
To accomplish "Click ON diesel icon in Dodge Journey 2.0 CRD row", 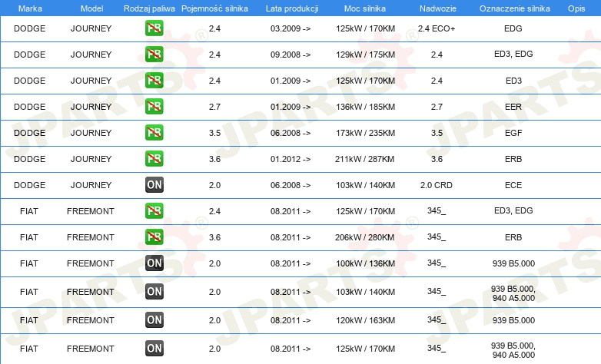I will (154, 184).
